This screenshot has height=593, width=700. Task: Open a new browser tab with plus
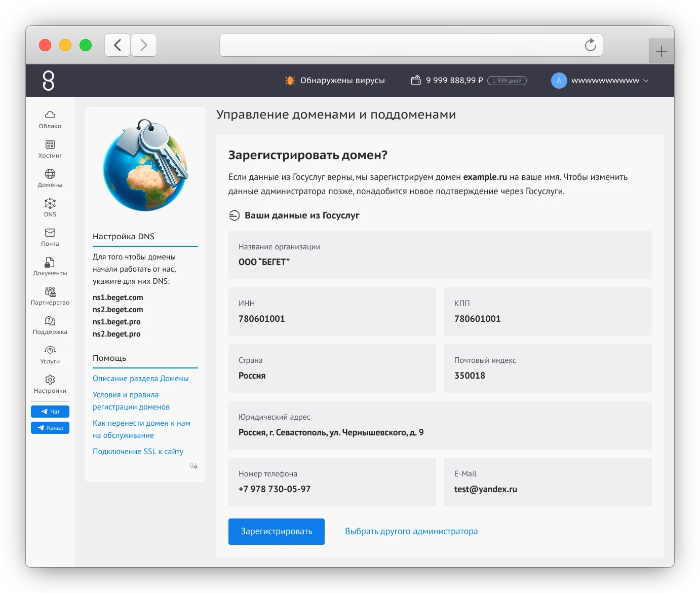(662, 52)
